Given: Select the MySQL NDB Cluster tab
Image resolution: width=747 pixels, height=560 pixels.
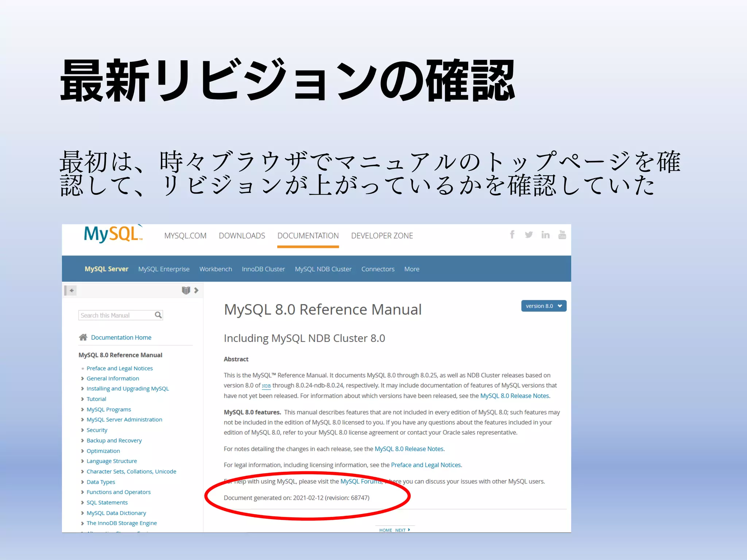Looking at the screenshot, I should 323,269.
